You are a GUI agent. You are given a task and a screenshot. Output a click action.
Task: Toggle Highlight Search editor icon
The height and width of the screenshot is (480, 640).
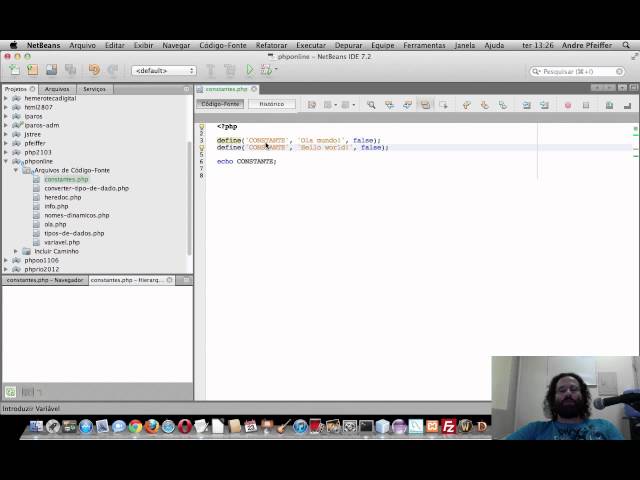(425, 105)
